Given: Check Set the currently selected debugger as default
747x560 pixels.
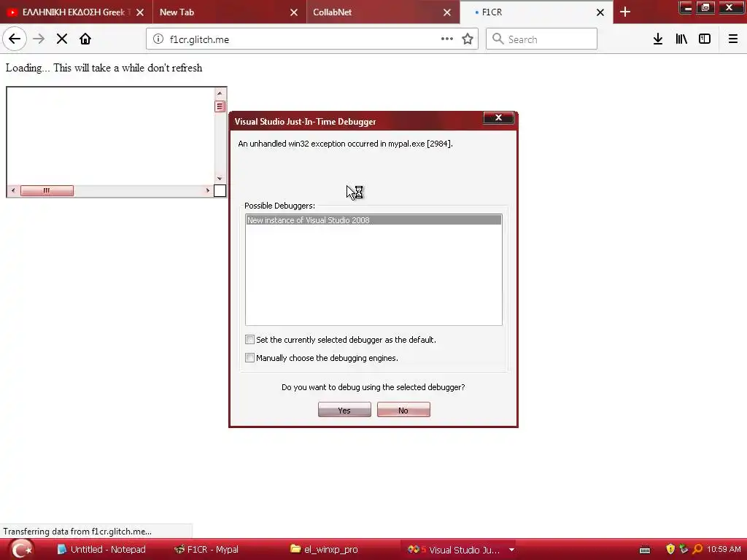Looking at the screenshot, I should (x=249, y=340).
